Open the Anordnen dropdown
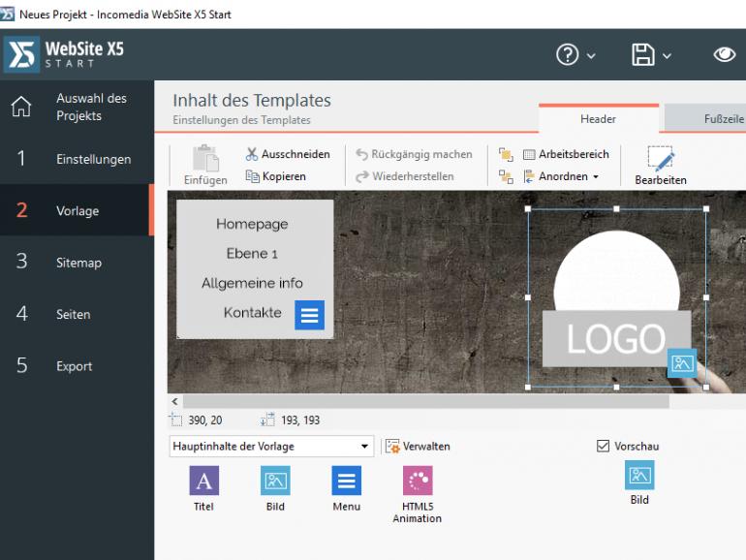The image size is (746, 560). point(561,176)
